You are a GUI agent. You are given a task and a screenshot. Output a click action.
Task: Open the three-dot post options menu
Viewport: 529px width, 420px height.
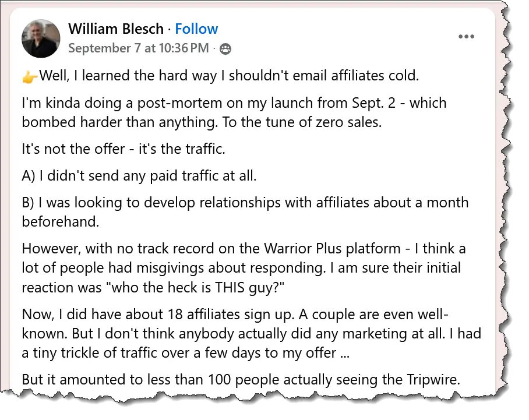coord(466,37)
